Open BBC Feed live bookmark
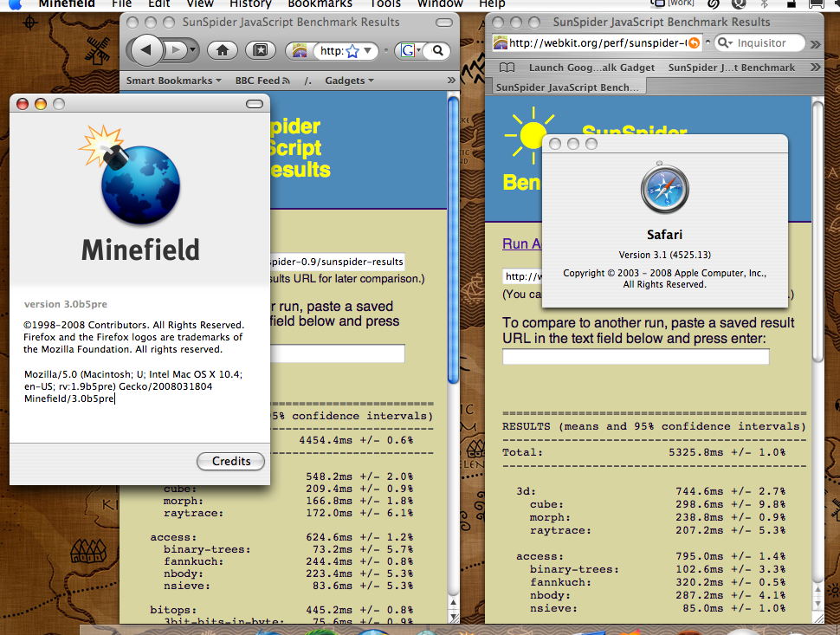 262,81
